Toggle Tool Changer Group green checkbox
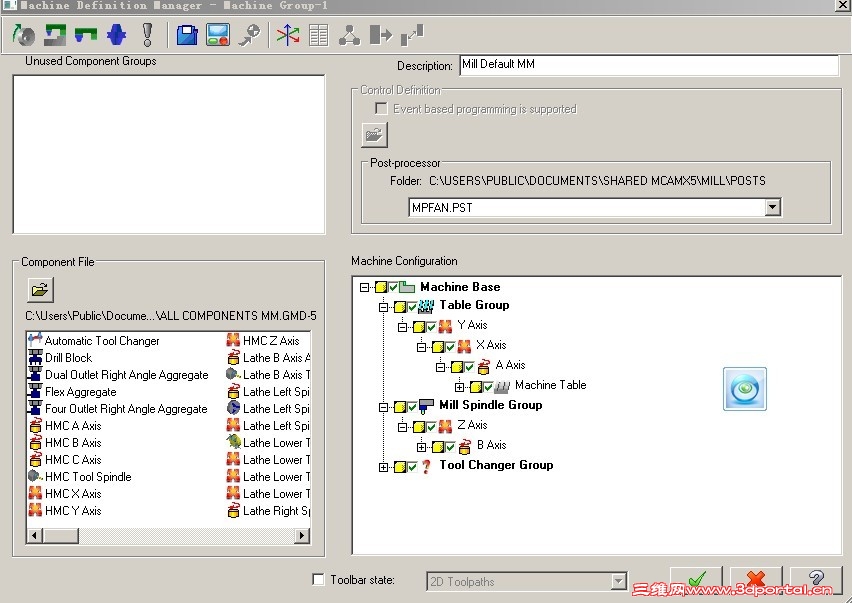 click(x=412, y=467)
